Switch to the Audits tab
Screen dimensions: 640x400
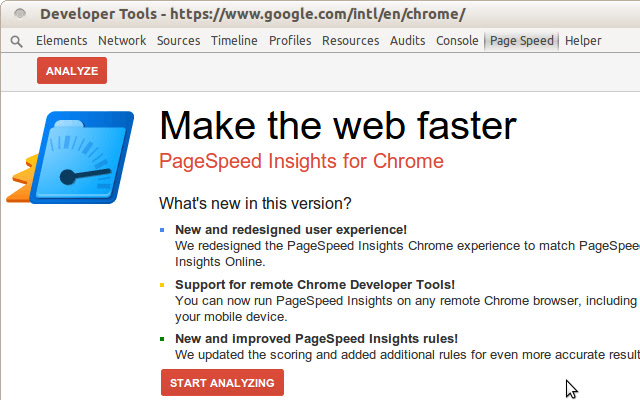[408, 41]
